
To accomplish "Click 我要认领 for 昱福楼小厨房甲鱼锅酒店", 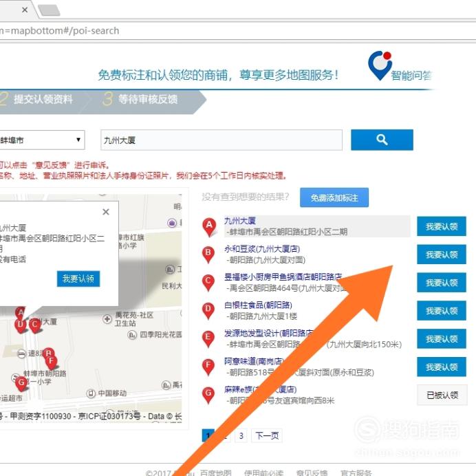I will (442, 283).
